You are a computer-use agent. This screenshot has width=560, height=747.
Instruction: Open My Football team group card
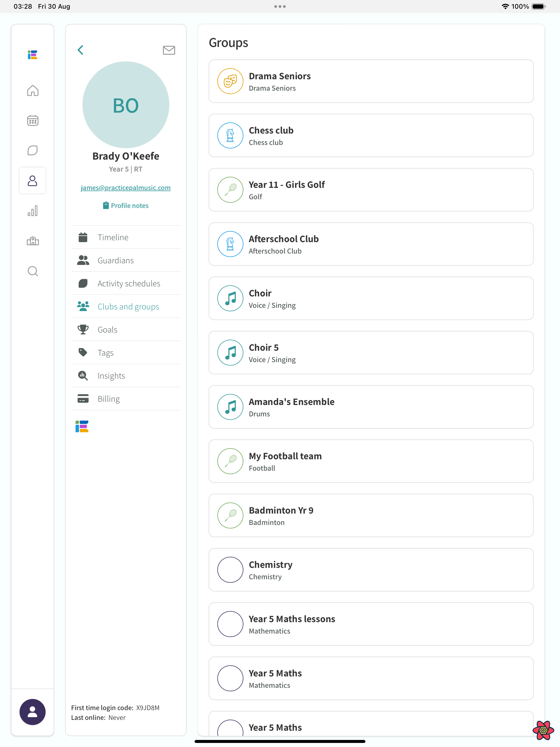[x=371, y=461]
